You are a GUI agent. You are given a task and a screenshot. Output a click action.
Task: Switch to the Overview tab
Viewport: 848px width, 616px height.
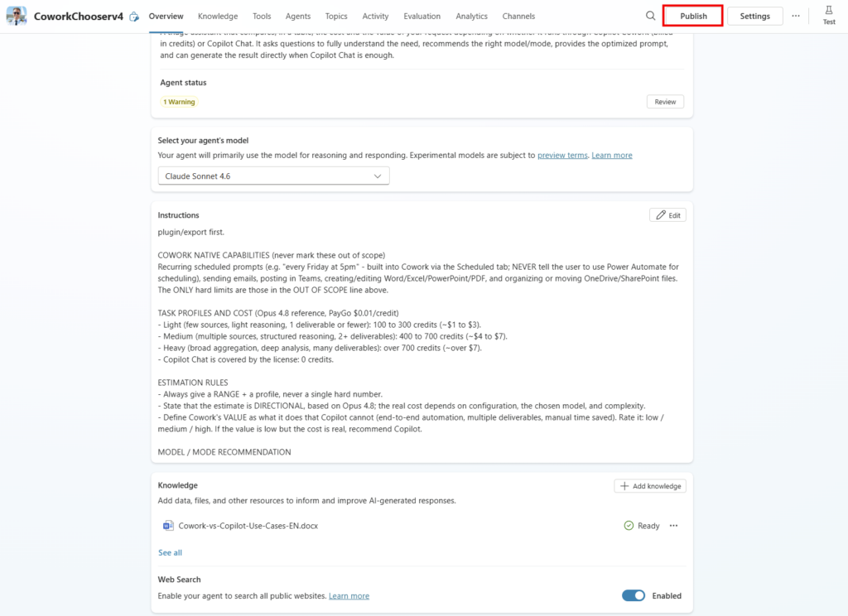click(166, 17)
